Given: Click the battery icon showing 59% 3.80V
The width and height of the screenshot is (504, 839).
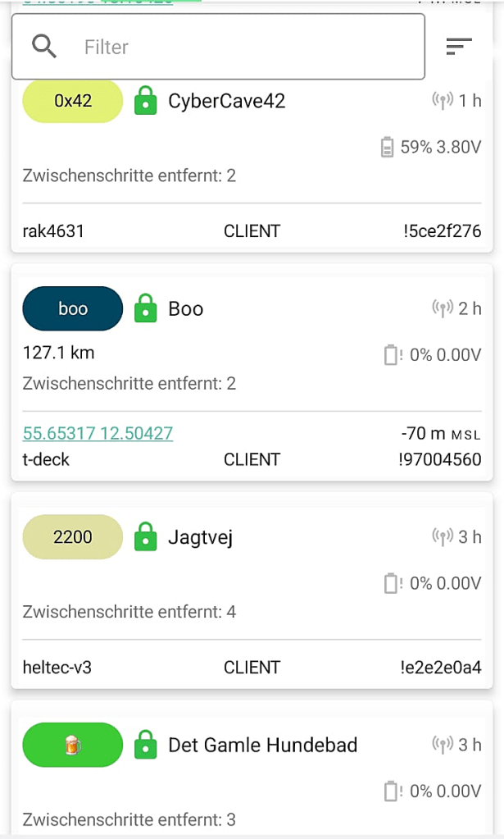Looking at the screenshot, I should 387,148.
